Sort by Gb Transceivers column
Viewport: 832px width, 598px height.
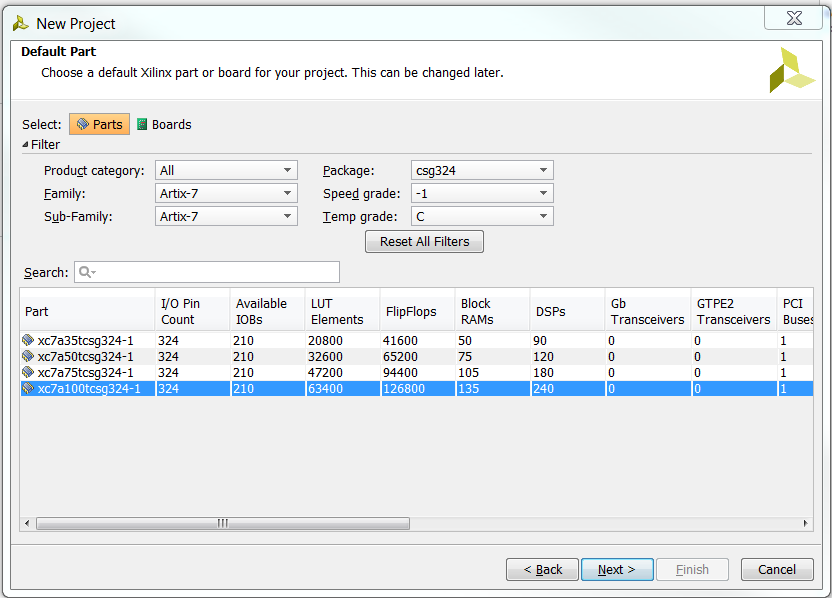pos(648,311)
